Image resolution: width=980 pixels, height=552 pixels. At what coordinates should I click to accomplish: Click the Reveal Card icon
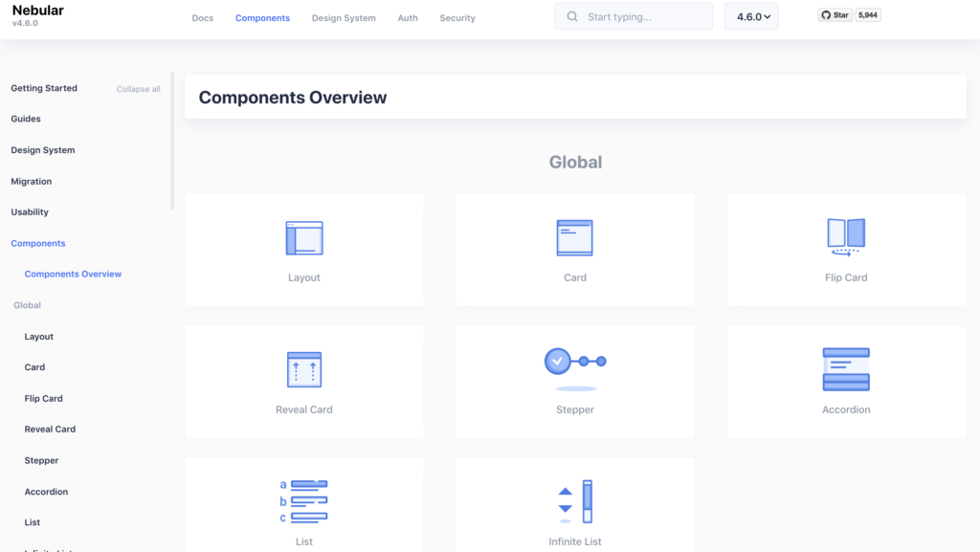click(303, 368)
